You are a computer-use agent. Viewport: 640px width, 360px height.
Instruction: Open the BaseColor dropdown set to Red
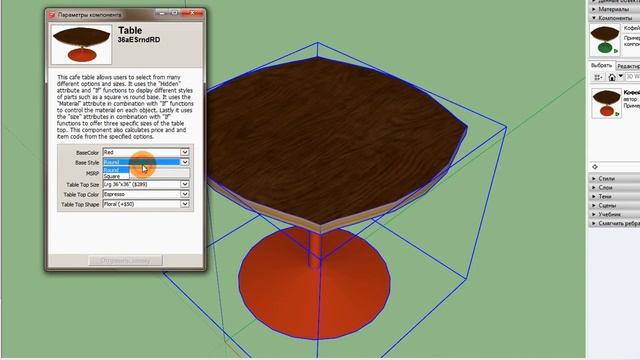pyautogui.click(x=146, y=152)
